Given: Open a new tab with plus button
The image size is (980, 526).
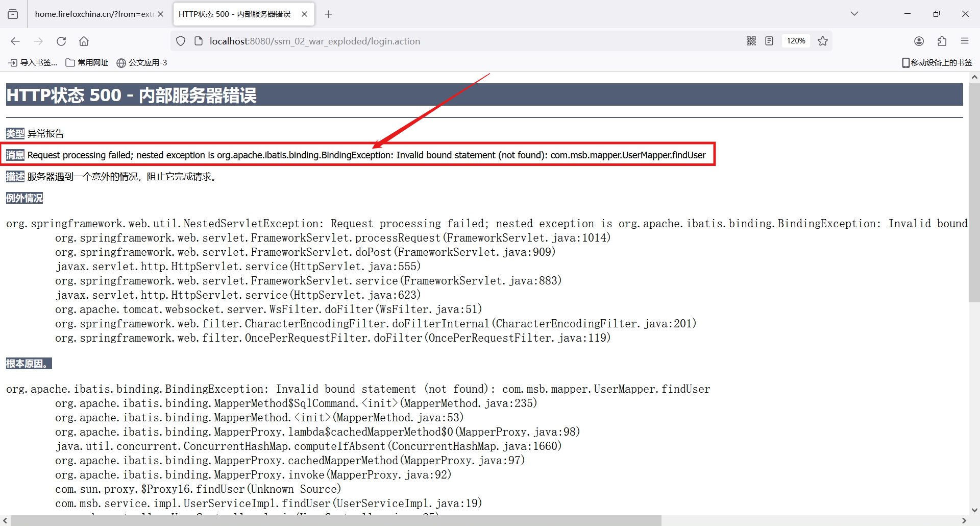Looking at the screenshot, I should [x=328, y=14].
